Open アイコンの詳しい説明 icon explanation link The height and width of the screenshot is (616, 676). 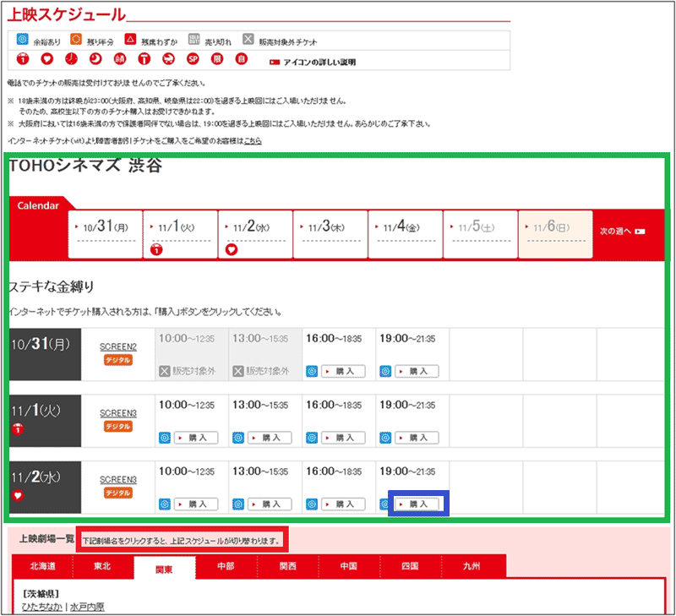318,62
